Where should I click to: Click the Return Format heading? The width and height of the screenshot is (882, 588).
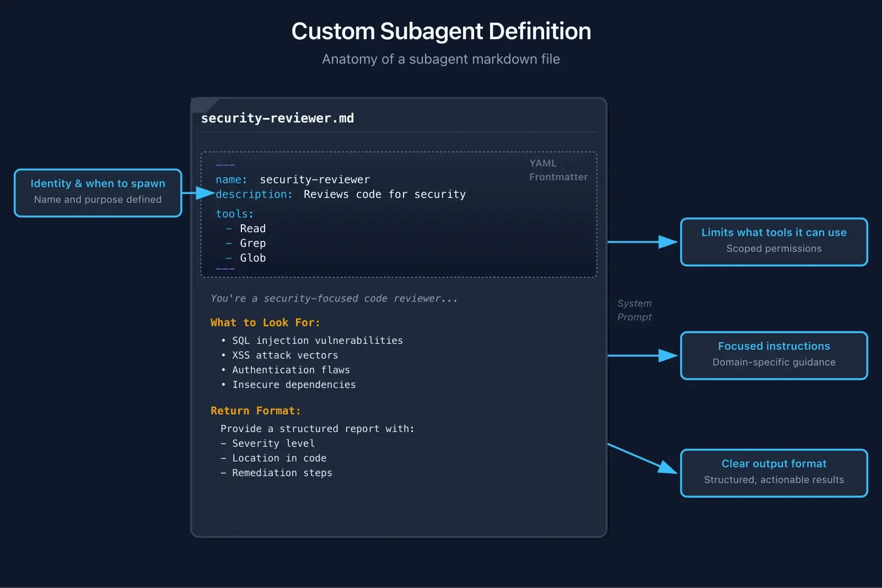pyautogui.click(x=255, y=411)
